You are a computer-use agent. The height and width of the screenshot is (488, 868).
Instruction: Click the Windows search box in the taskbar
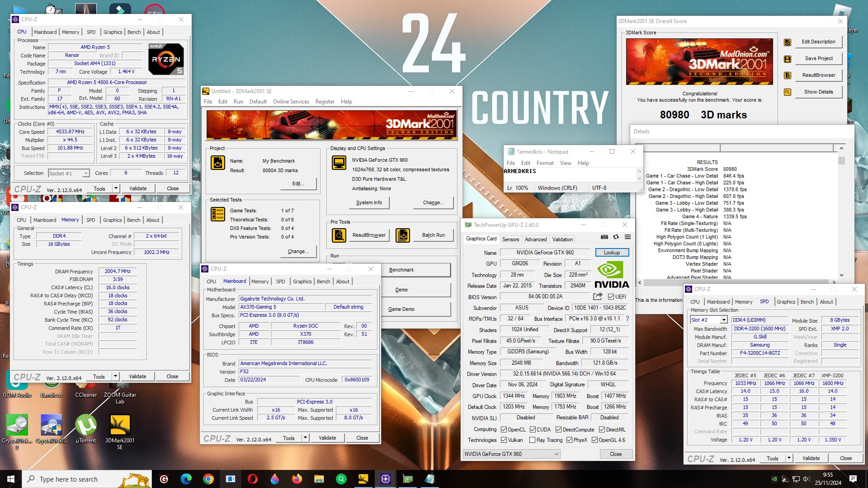tap(87, 479)
